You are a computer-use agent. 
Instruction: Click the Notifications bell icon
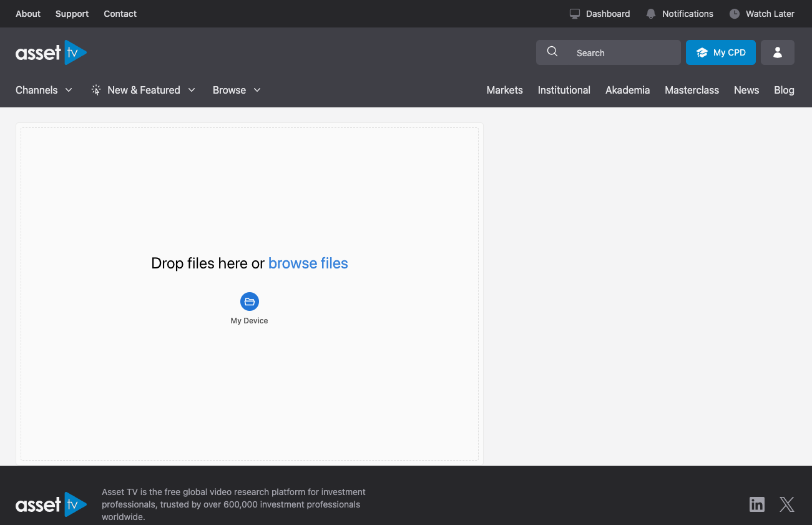click(x=651, y=14)
